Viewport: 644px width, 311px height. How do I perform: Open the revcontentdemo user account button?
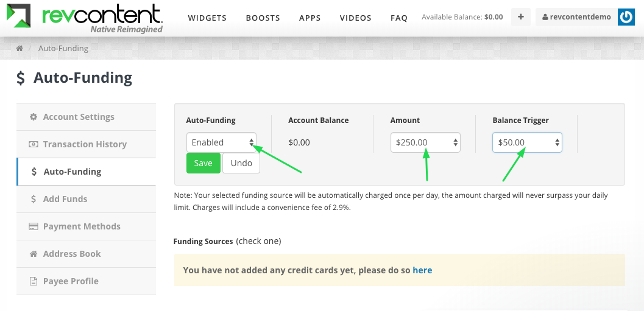pos(576,17)
